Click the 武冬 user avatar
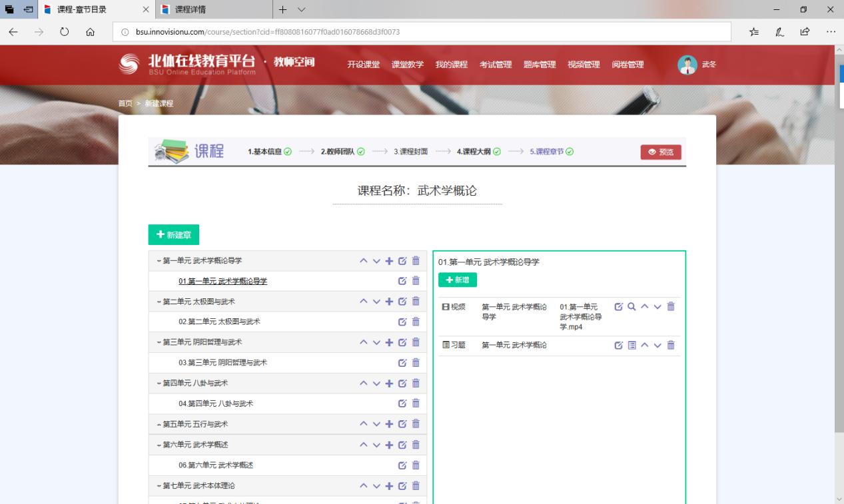The height and width of the screenshot is (504, 844). [x=687, y=65]
